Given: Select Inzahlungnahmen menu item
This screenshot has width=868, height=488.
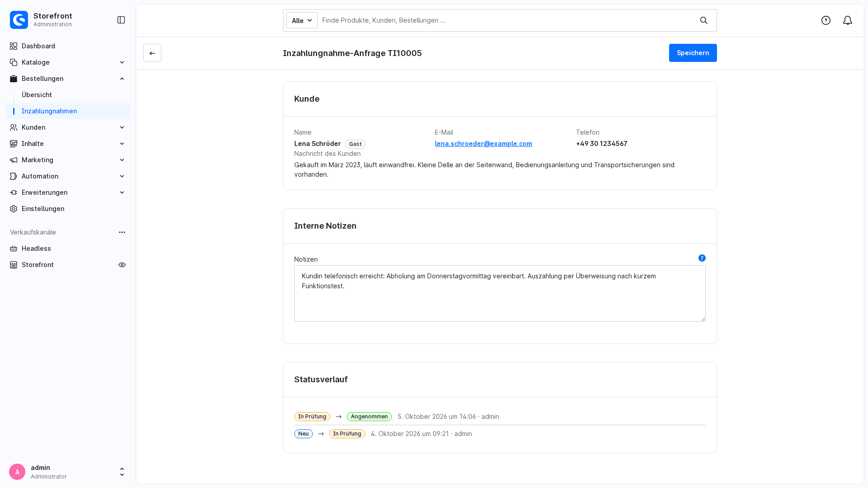Looking at the screenshot, I should pos(68,111).
